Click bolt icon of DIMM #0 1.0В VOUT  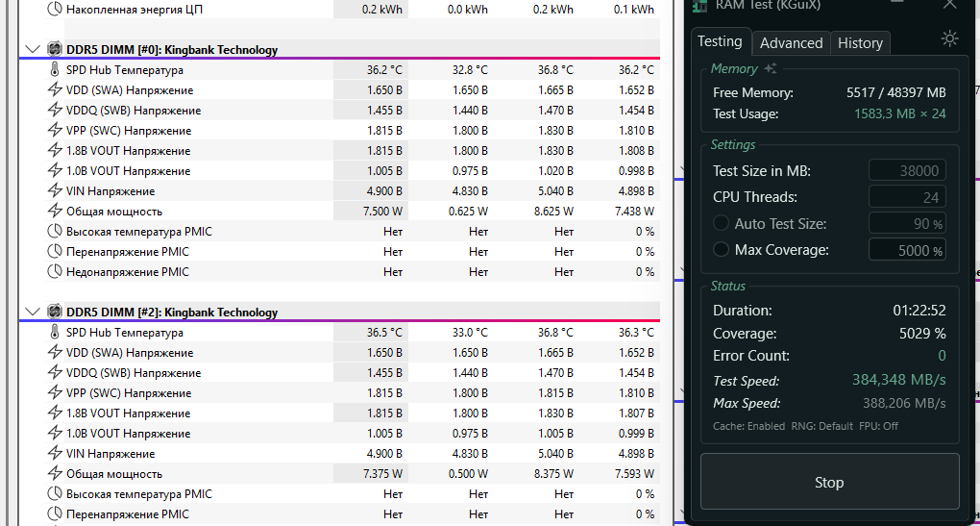click(x=55, y=171)
